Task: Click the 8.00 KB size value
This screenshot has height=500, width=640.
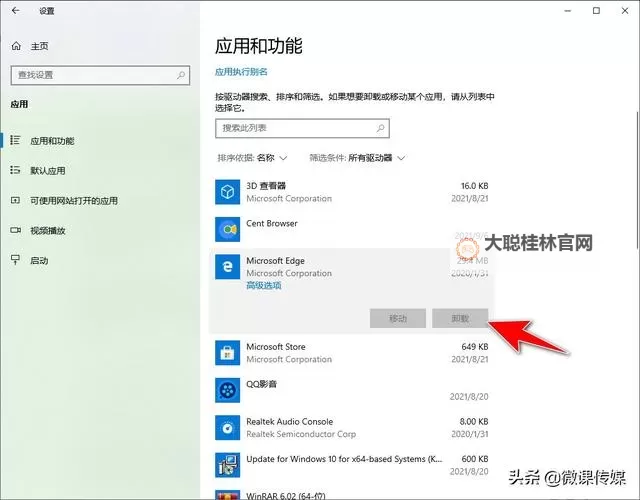Action: [x=474, y=421]
